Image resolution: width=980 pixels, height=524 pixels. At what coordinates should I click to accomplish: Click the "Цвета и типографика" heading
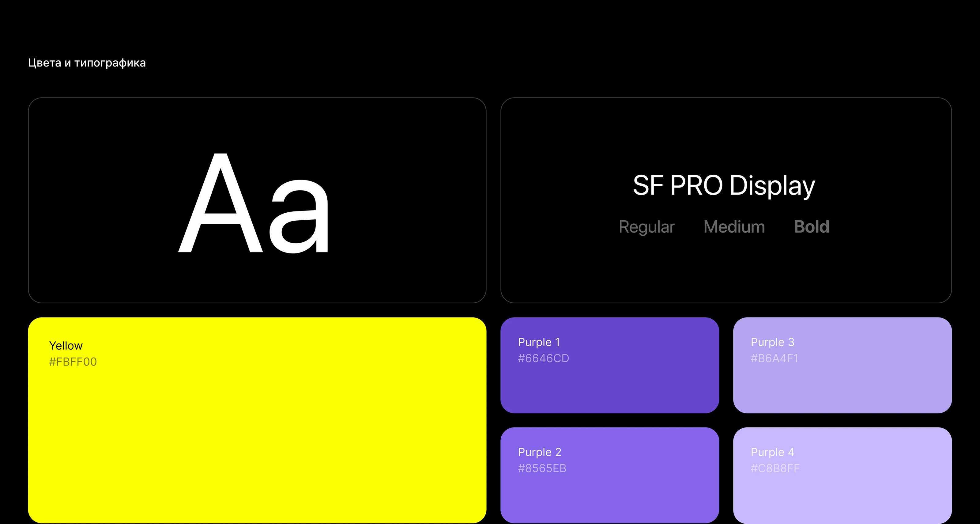coord(87,63)
